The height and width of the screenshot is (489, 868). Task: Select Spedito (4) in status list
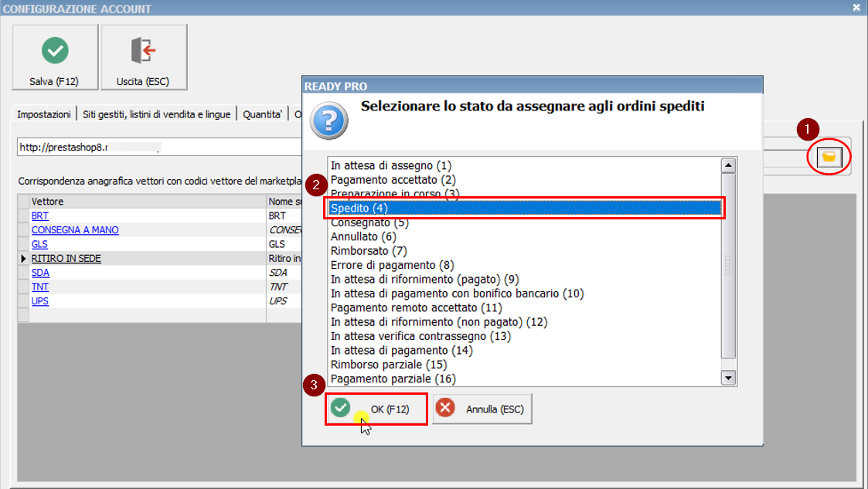pyautogui.click(x=523, y=208)
